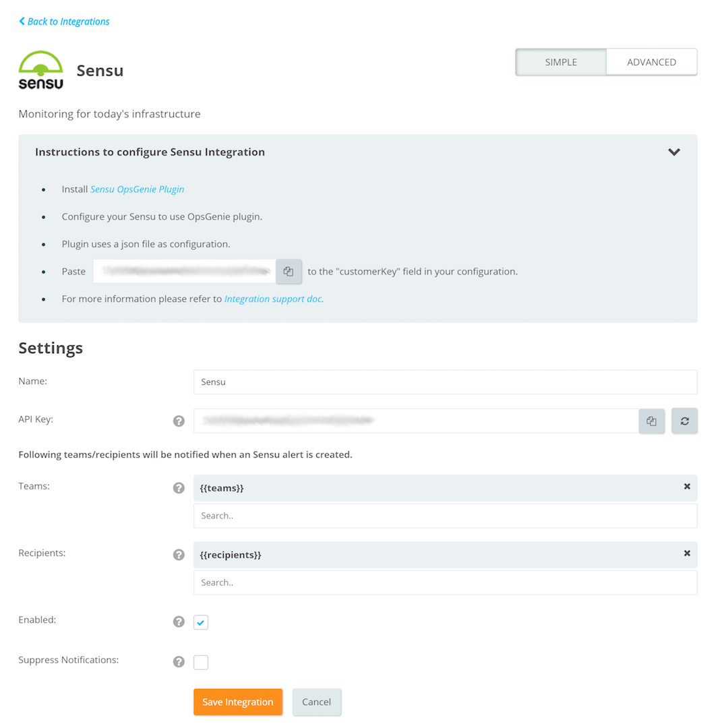Click the Sensu logo image

pyautogui.click(x=41, y=70)
